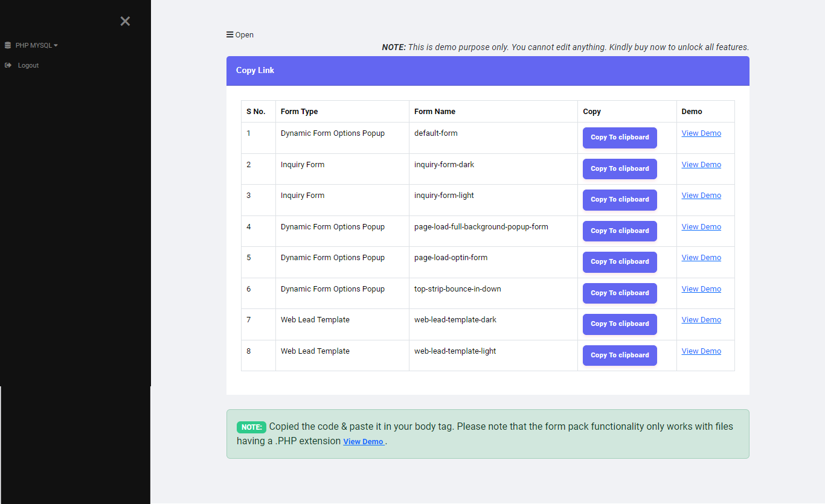Copy inquiry-form-dark link to clipboard
Viewport: 825px width, 504px height.
pos(620,169)
